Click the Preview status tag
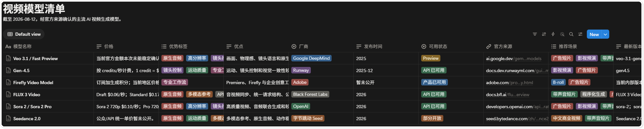The height and width of the screenshot is (129, 644). pos(431,58)
